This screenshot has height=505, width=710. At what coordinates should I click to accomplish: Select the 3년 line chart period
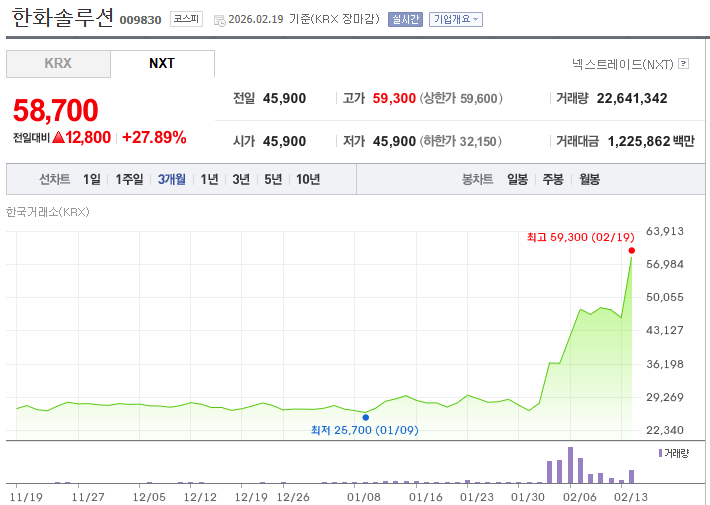point(241,179)
